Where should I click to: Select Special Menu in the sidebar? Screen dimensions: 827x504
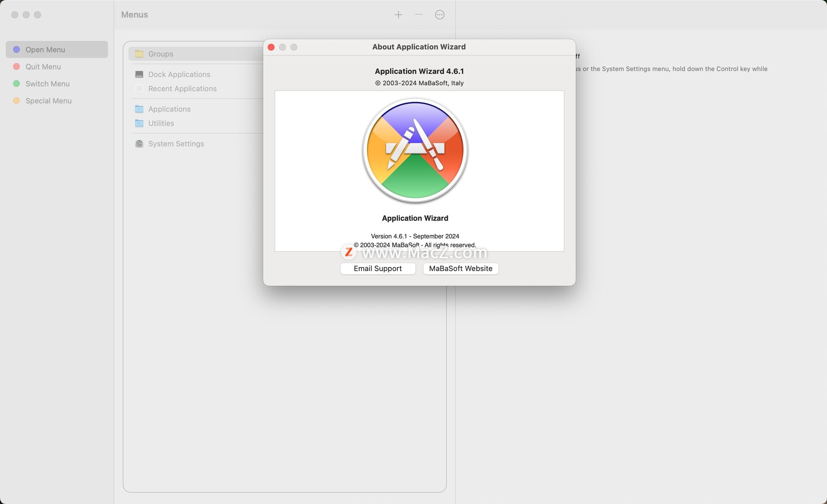[x=57, y=101]
